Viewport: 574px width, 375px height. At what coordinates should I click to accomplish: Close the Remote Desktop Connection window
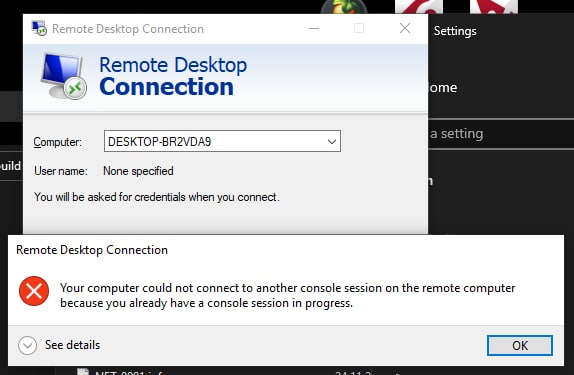point(405,28)
